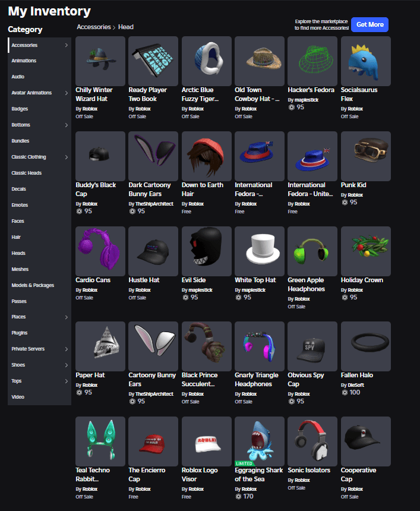Click Accessories in the breadcrumb
The width and height of the screenshot is (420, 511).
click(x=94, y=27)
